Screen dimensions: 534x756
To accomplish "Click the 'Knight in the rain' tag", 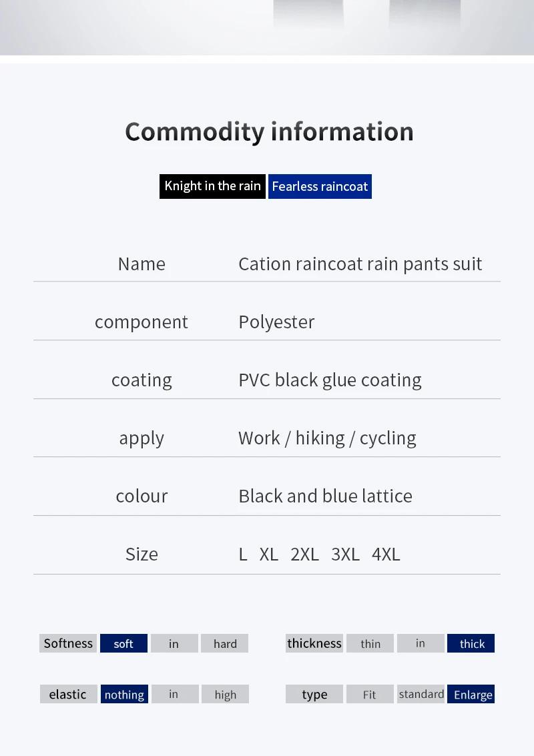I will (x=212, y=186).
